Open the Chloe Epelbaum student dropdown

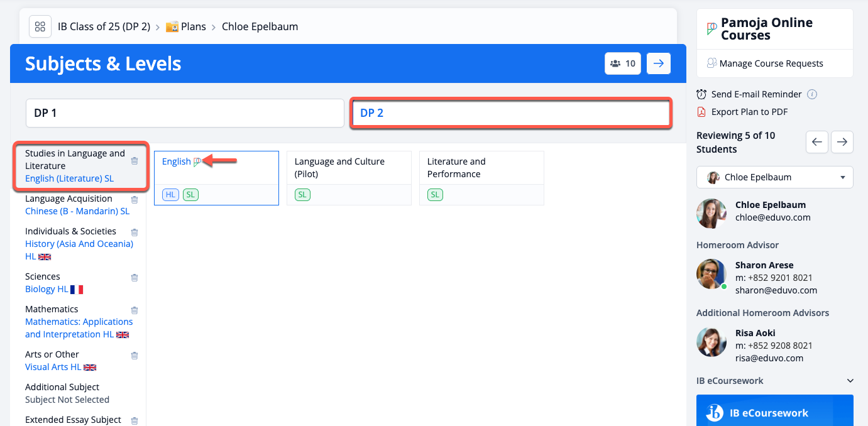[774, 177]
